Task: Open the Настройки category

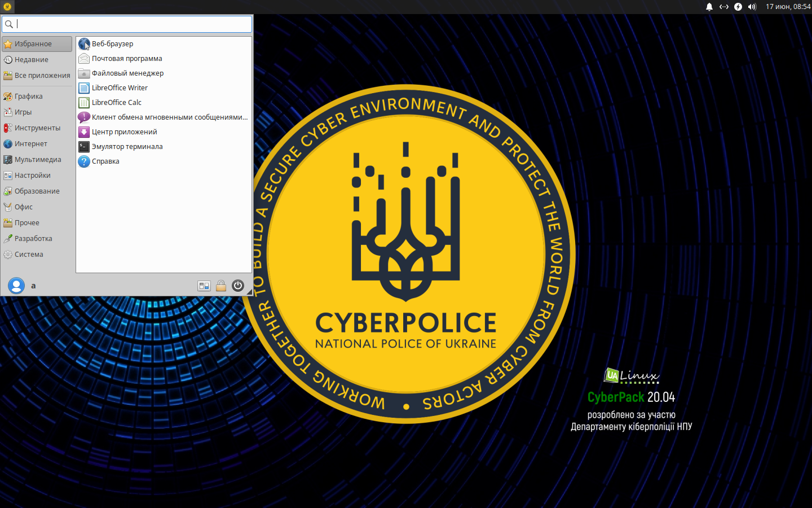Action: (x=37, y=176)
